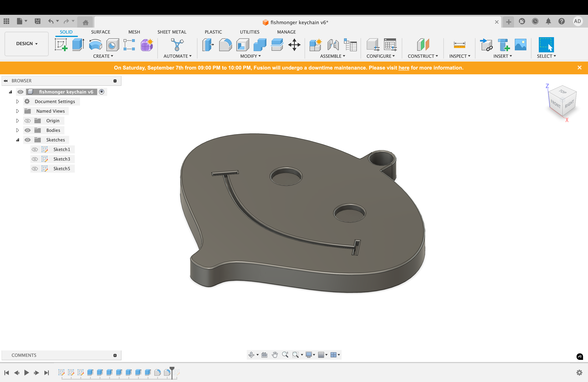Expand the Document Settings node
Image resolution: width=588 pixels, height=382 pixels.
17,101
